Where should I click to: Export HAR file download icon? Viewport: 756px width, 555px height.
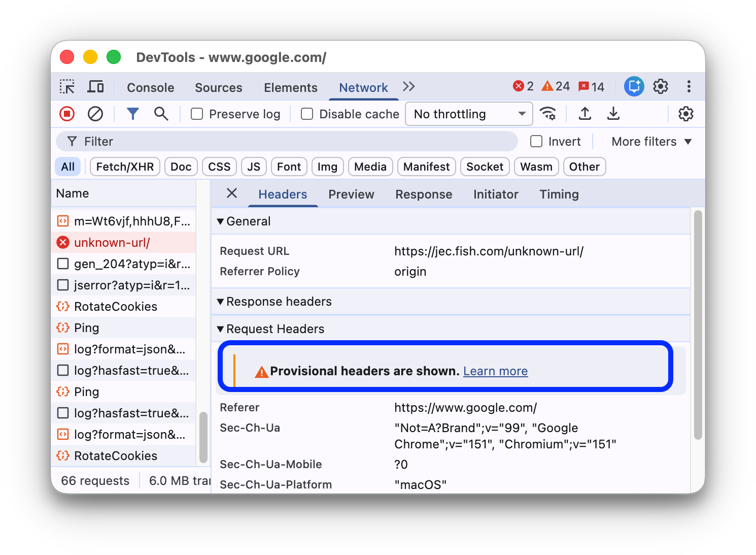click(613, 114)
